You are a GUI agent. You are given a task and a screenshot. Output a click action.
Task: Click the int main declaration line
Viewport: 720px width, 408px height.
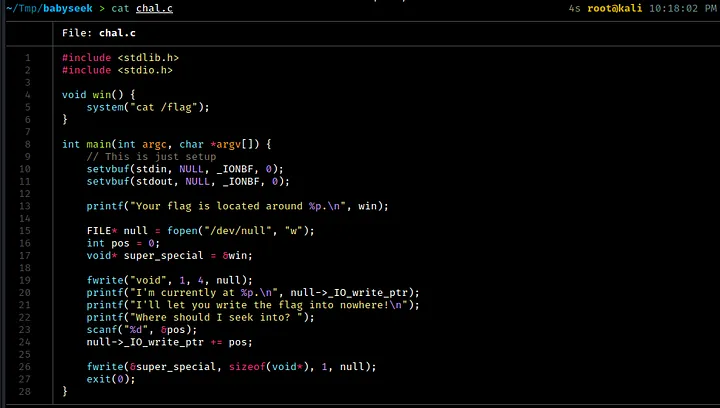[x=167, y=145]
